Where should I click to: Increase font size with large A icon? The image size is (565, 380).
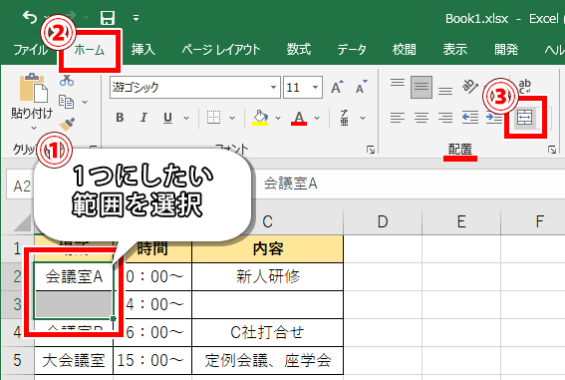[337, 87]
